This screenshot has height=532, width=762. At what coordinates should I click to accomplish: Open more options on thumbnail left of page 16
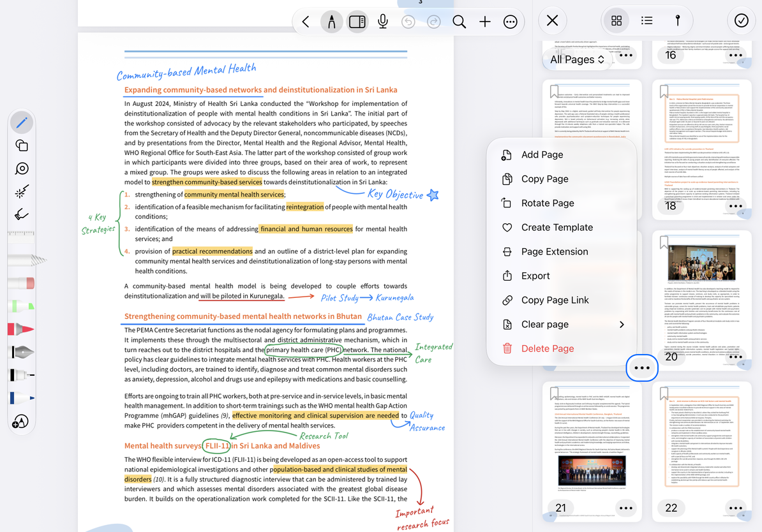[626, 55]
